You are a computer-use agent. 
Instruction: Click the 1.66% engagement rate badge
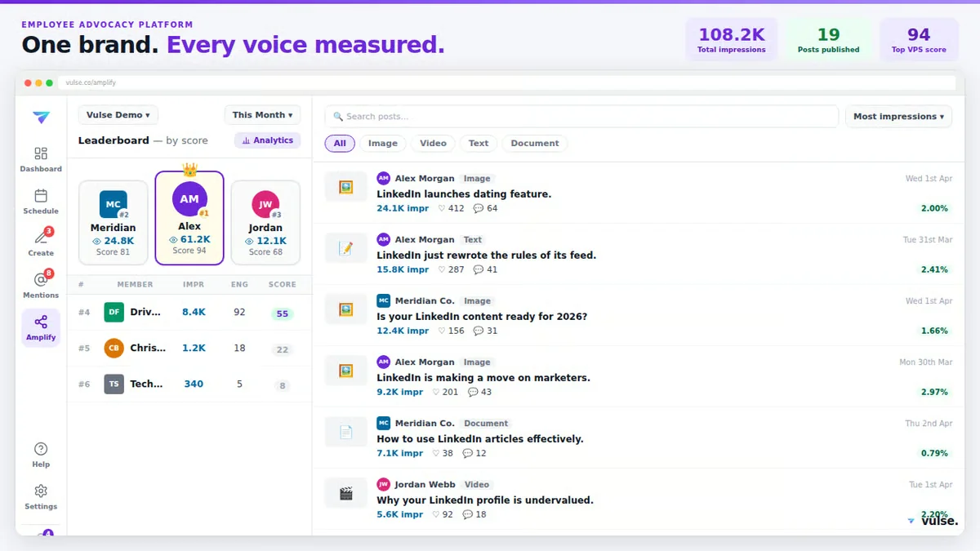coord(934,331)
